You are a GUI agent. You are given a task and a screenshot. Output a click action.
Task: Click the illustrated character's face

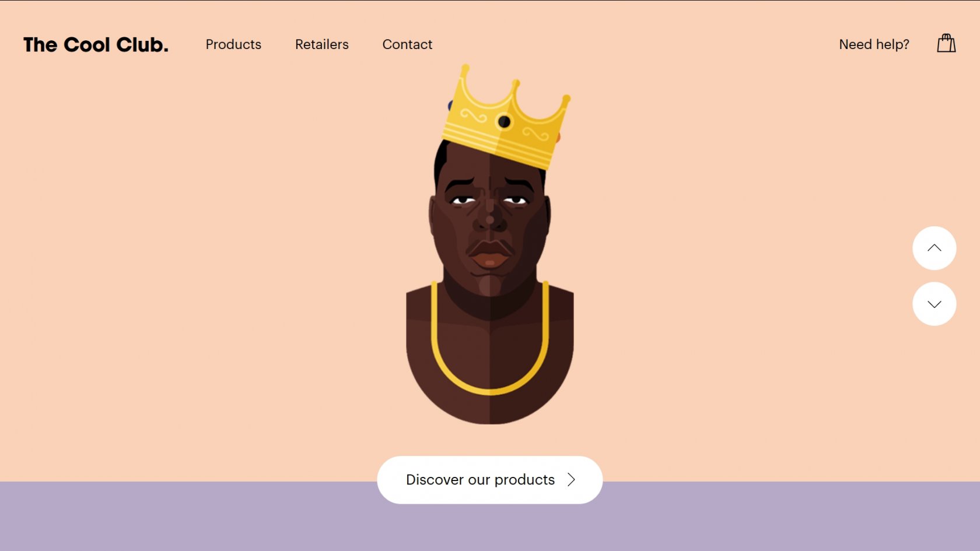pos(490,227)
